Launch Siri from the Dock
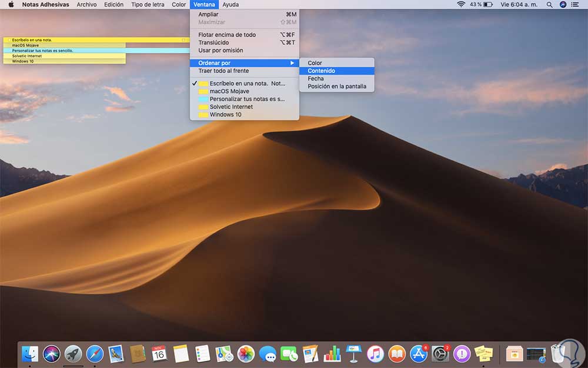Viewport: 588px width, 368px height. pyautogui.click(x=51, y=354)
